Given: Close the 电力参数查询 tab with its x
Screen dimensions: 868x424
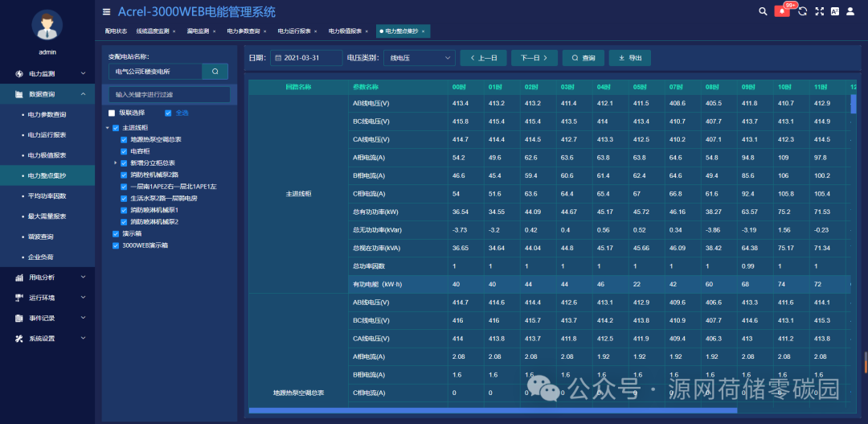Looking at the screenshot, I should tap(264, 31).
